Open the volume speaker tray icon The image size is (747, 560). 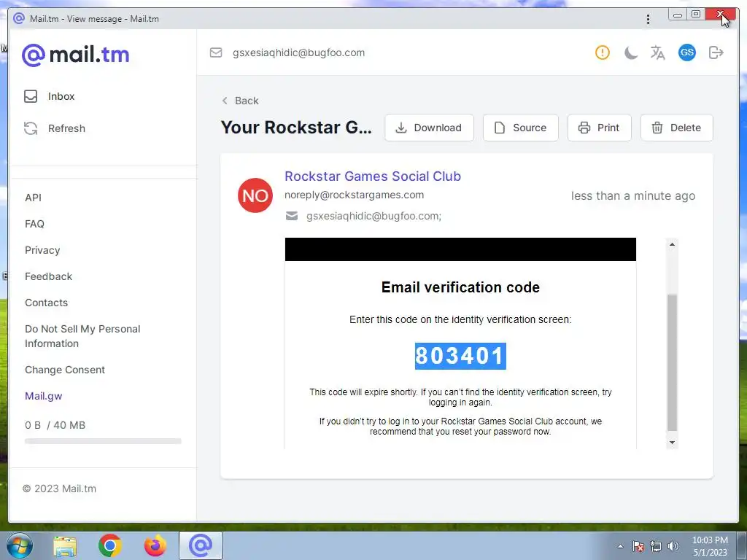(673, 546)
